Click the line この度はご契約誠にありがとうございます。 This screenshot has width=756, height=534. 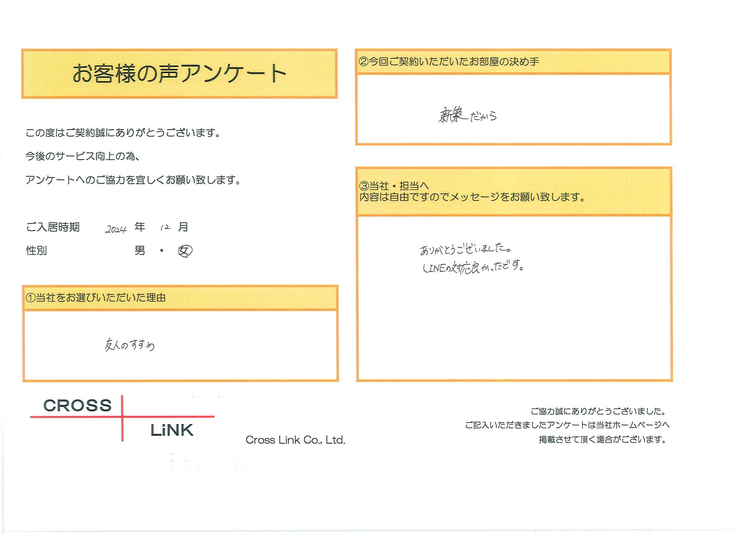click(123, 133)
